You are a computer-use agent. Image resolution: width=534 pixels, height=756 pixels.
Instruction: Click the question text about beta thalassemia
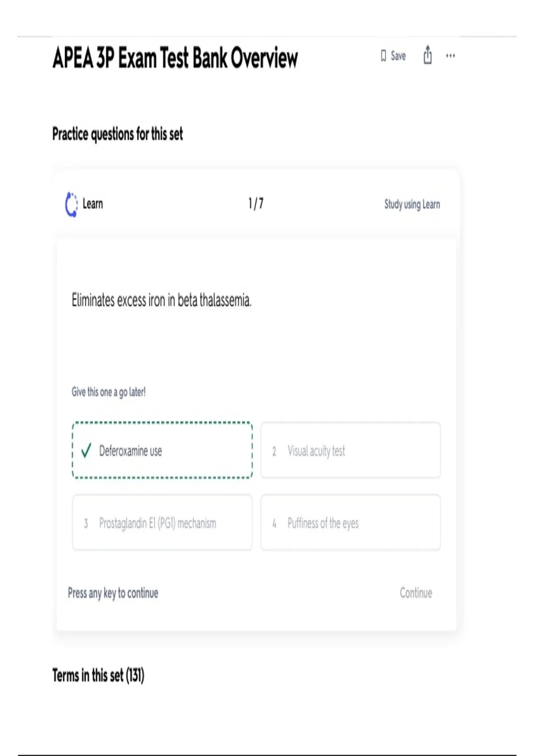click(162, 301)
